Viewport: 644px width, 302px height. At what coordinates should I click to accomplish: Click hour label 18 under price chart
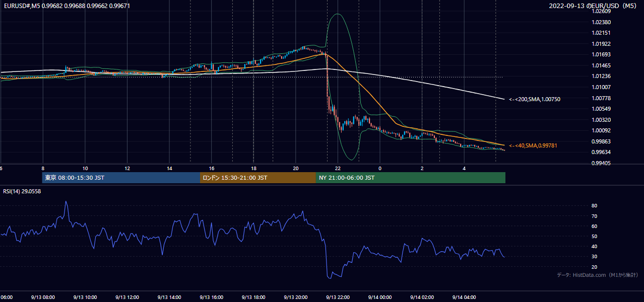[254, 169]
